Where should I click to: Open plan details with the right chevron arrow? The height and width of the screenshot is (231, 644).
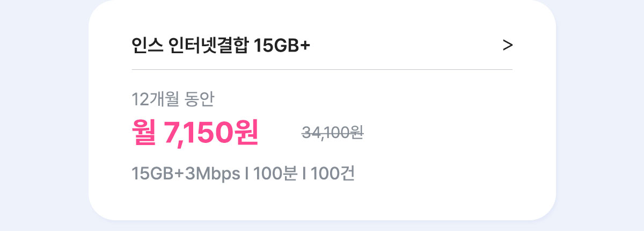[508, 46]
